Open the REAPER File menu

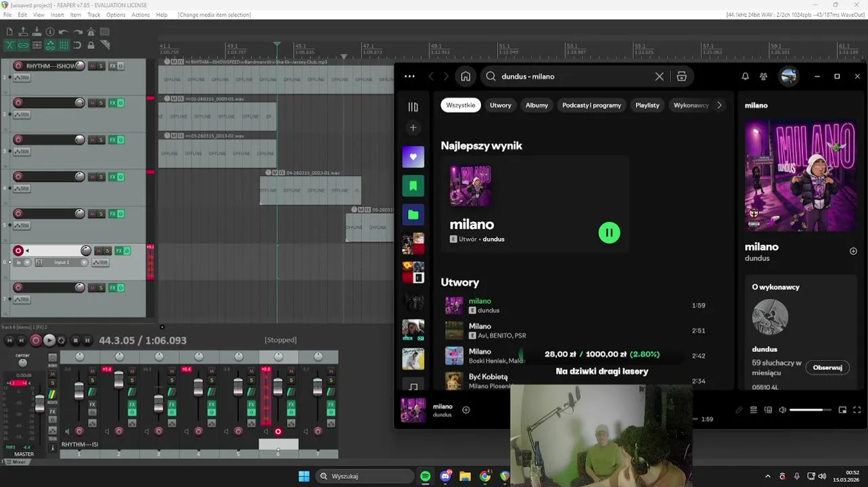pos(7,15)
